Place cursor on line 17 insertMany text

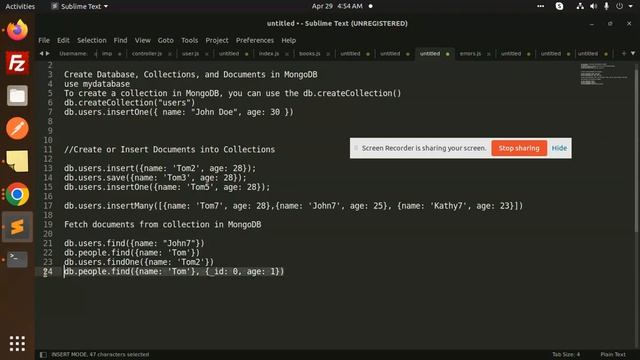pos(293,206)
